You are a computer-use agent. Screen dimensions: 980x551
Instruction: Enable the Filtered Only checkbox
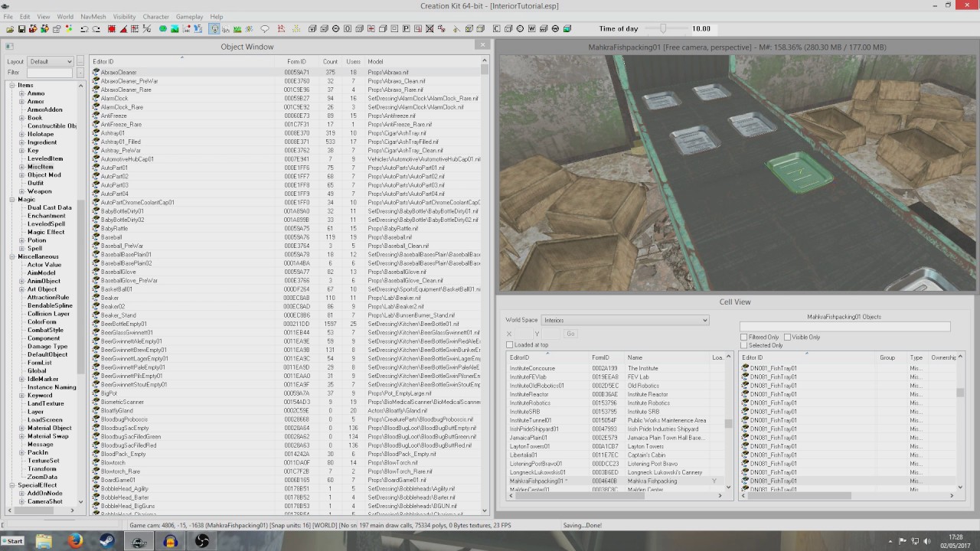click(743, 337)
